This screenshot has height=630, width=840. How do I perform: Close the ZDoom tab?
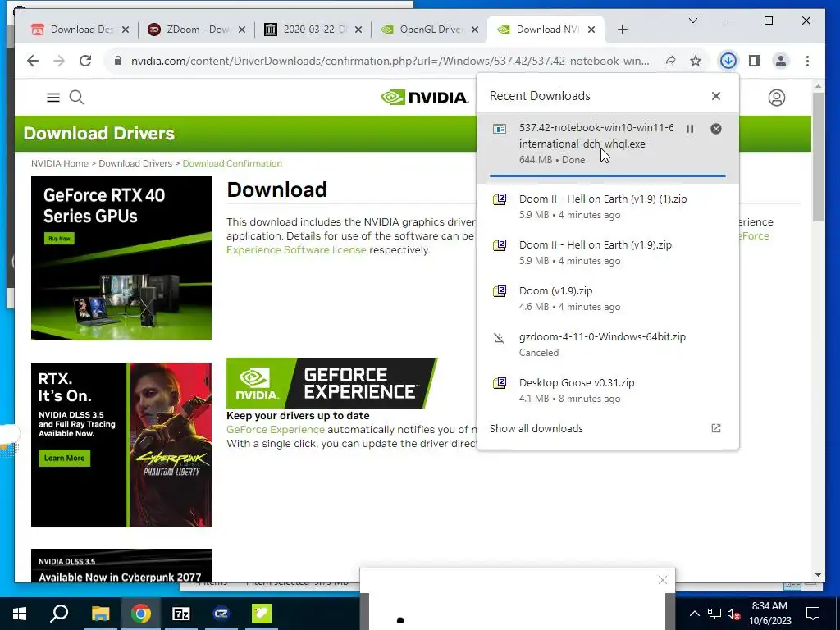[242, 30]
